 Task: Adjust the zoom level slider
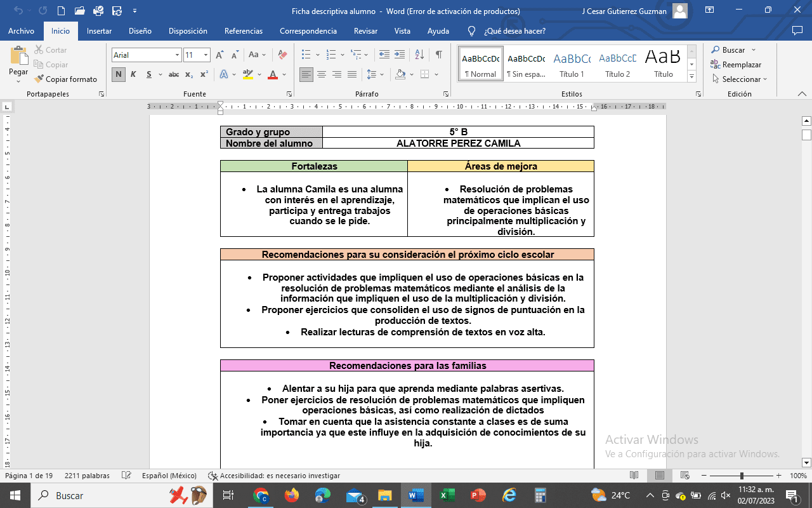[742, 476]
